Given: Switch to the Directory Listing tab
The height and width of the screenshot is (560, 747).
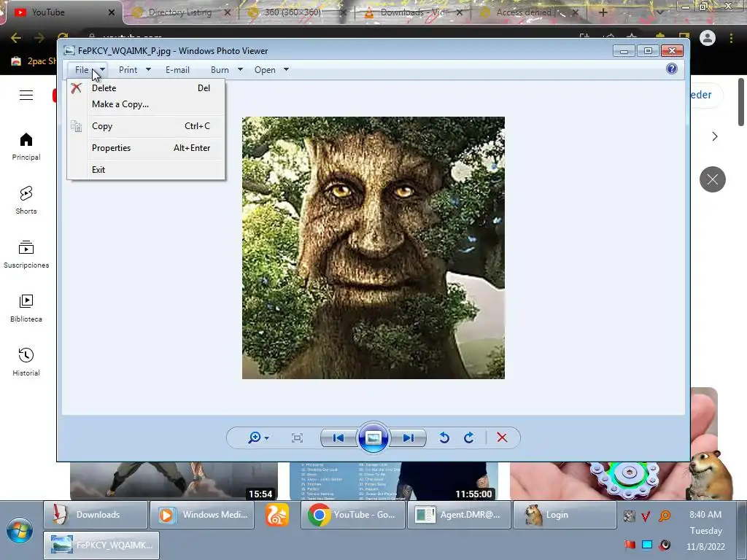Looking at the screenshot, I should tap(180, 12).
